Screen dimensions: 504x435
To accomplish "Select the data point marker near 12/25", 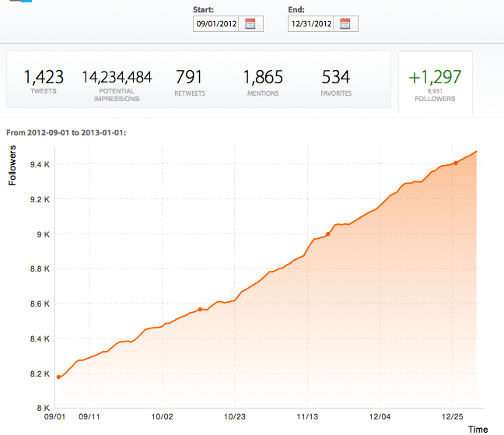I will tap(456, 163).
